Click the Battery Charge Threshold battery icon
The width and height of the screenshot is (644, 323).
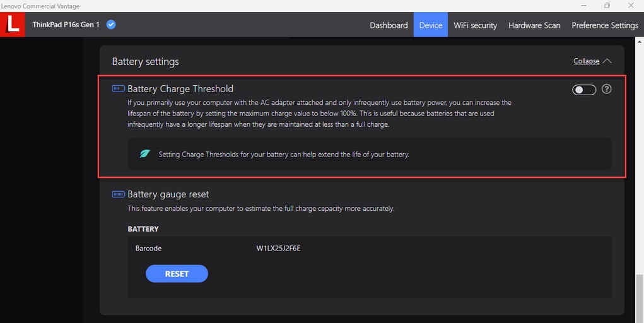119,88
